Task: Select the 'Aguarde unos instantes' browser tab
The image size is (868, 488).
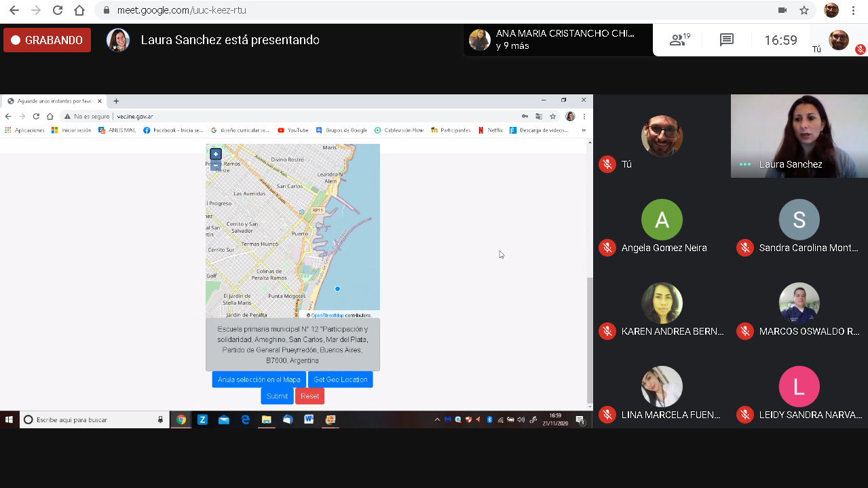Action: click(x=54, y=101)
